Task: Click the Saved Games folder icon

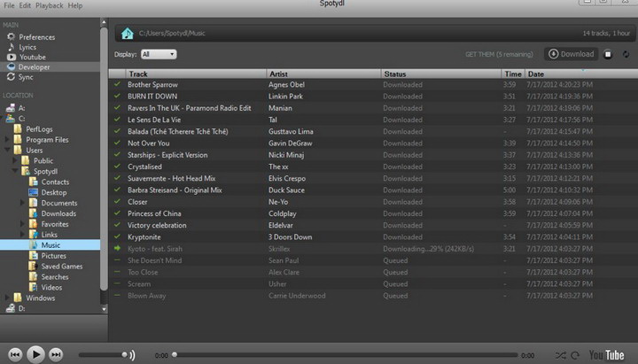Action: click(x=34, y=266)
